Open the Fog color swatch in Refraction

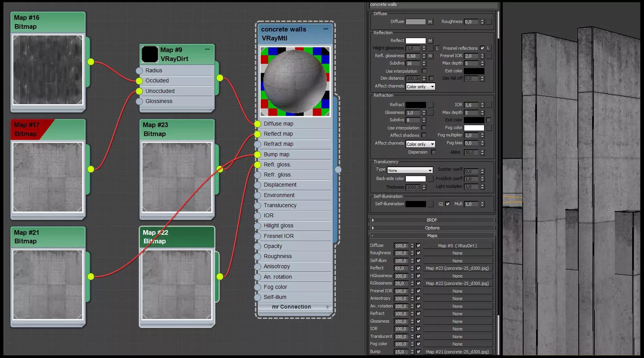click(x=474, y=128)
